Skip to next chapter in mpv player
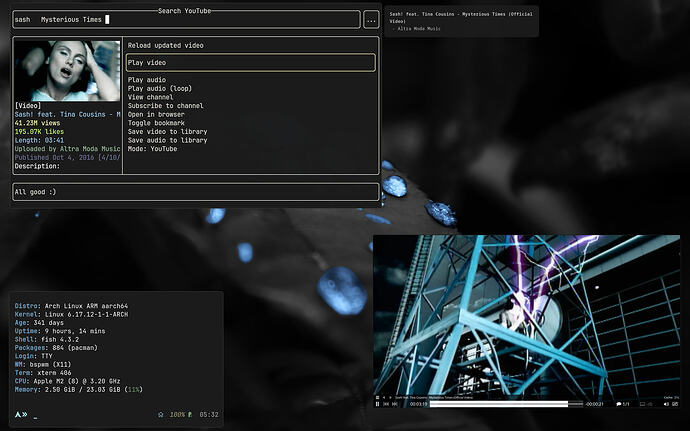690x431 pixels. [x=394, y=404]
